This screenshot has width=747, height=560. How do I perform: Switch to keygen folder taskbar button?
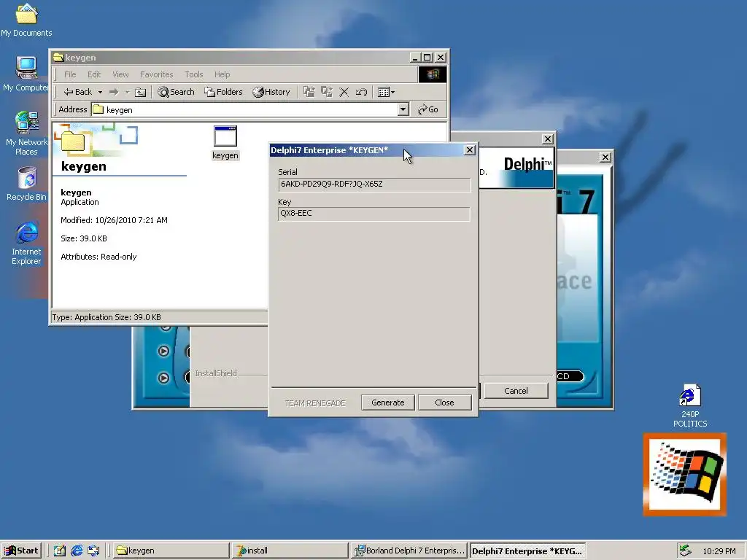point(171,551)
